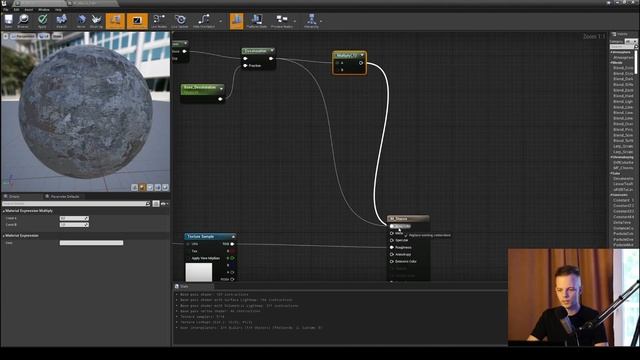
Task: Click the material Base Color input pin
Action: click(x=391, y=226)
